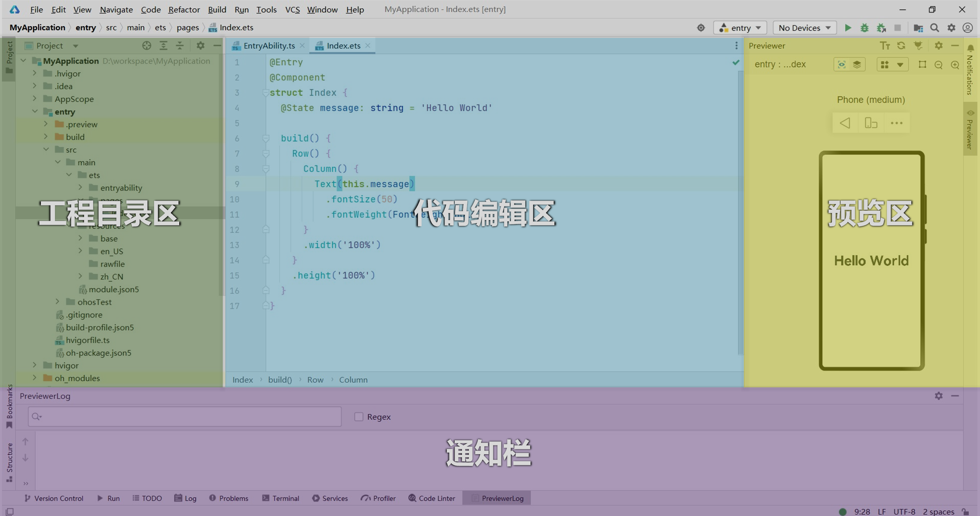Click the Search Everywhere magnifier icon
Screen dimensions: 980x516
click(x=934, y=28)
